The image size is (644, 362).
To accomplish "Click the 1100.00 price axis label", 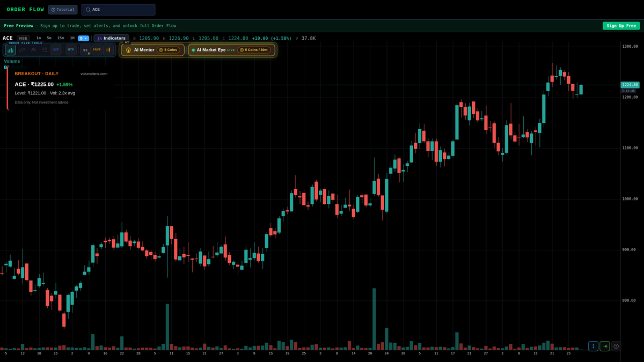I will pyautogui.click(x=630, y=148).
